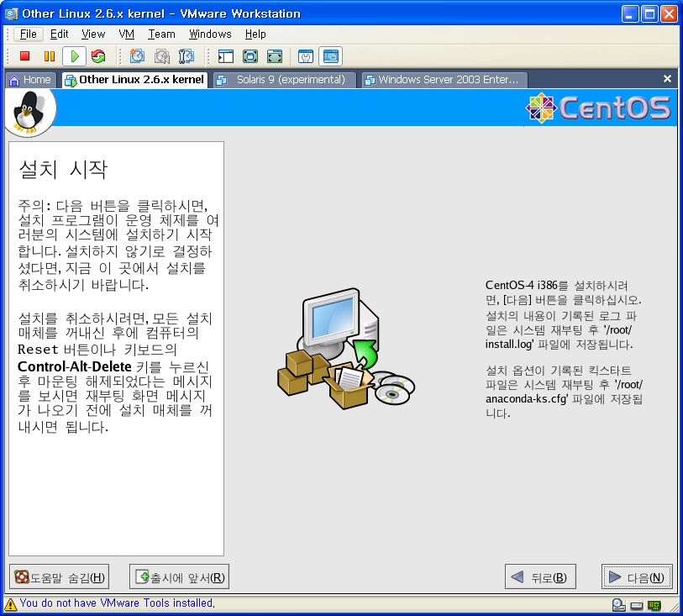Viewport: 683px width, 616px height.
Task: Open the File menu
Action: click(29, 34)
